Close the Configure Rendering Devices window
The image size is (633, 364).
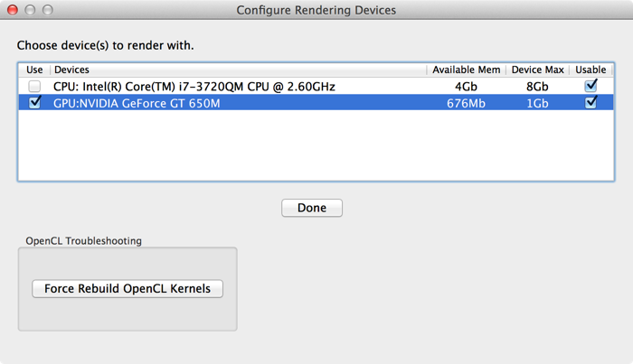point(13,10)
